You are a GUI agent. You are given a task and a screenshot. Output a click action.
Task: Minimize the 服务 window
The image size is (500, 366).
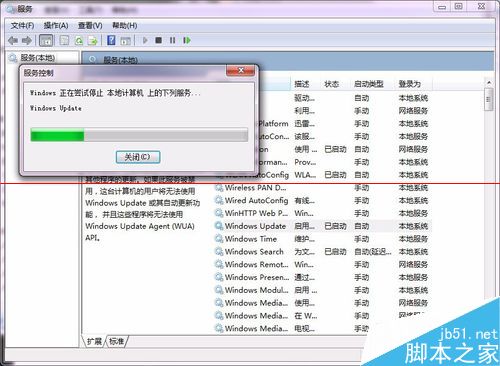pos(442,6)
